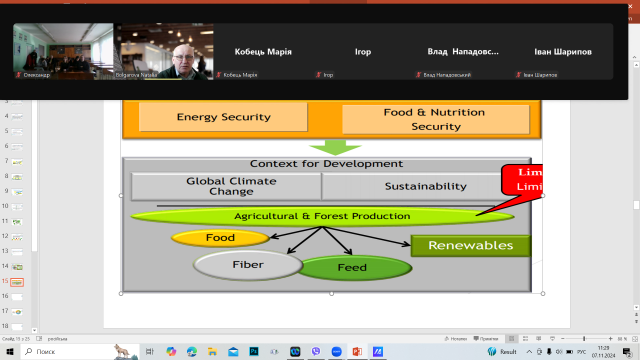Switch to Reading view icon
The width and height of the screenshot is (640, 360).
coord(539,339)
